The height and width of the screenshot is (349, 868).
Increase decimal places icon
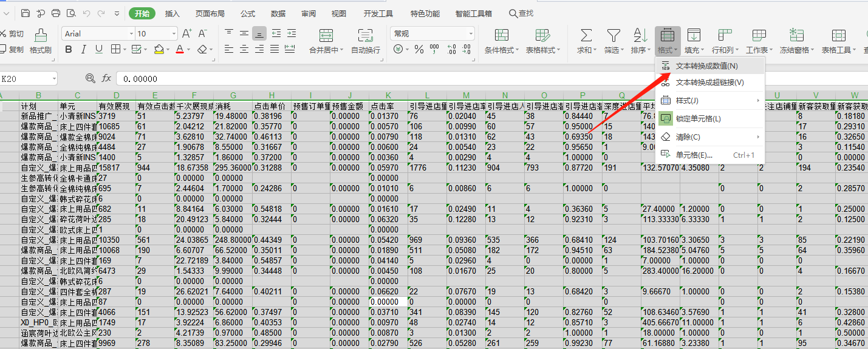point(451,50)
